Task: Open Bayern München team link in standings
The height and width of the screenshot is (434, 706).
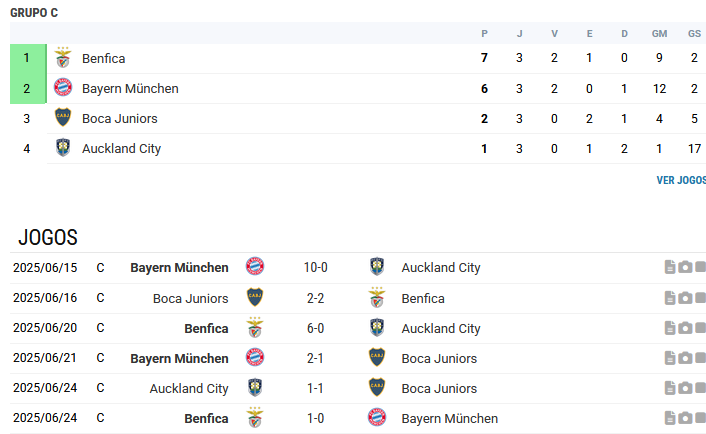Action: (130, 89)
